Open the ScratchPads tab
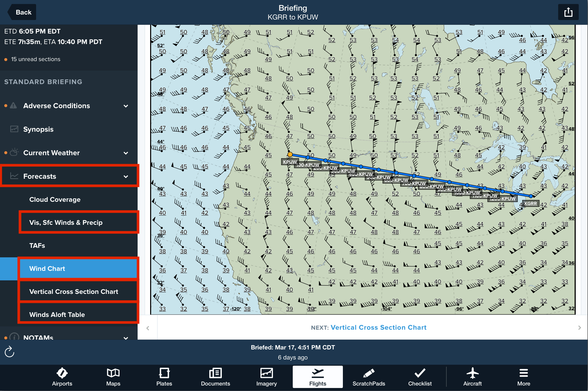 pos(369,377)
